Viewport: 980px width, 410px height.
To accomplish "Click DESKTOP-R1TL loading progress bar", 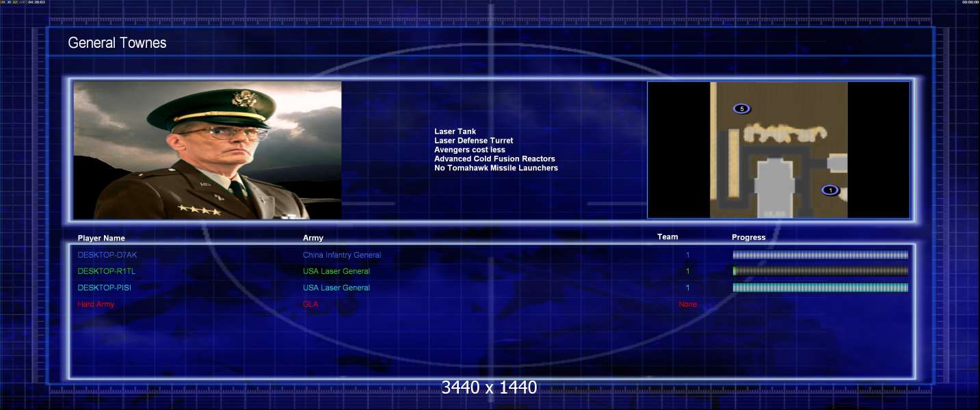I will 821,271.
